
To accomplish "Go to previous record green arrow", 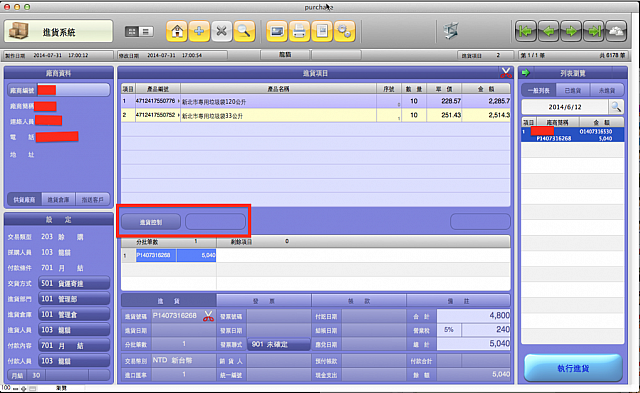I will tap(549, 31).
